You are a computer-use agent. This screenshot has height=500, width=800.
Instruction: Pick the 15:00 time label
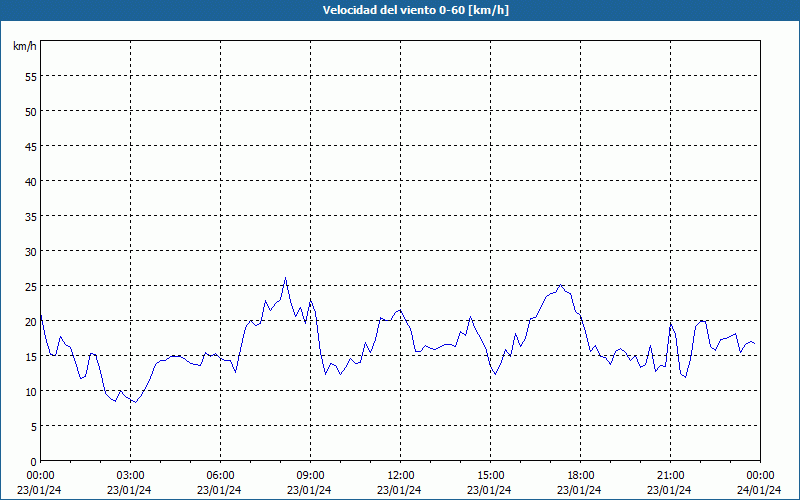(x=490, y=476)
